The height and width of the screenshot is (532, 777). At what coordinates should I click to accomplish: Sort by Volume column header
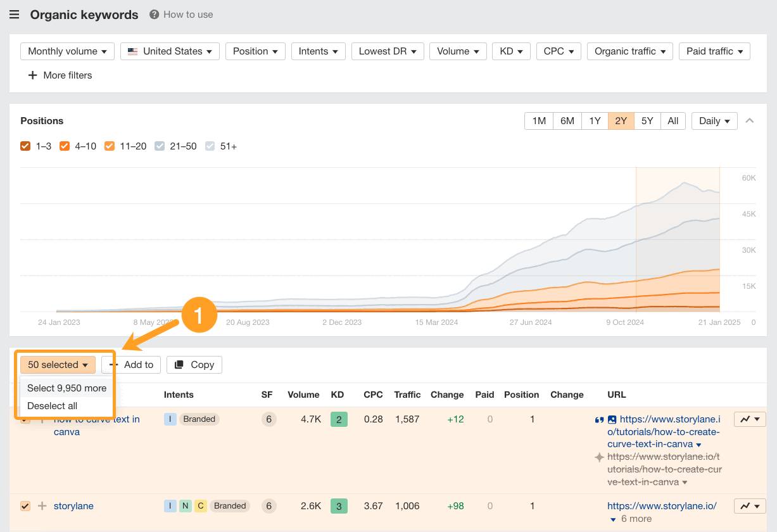pyautogui.click(x=303, y=395)
